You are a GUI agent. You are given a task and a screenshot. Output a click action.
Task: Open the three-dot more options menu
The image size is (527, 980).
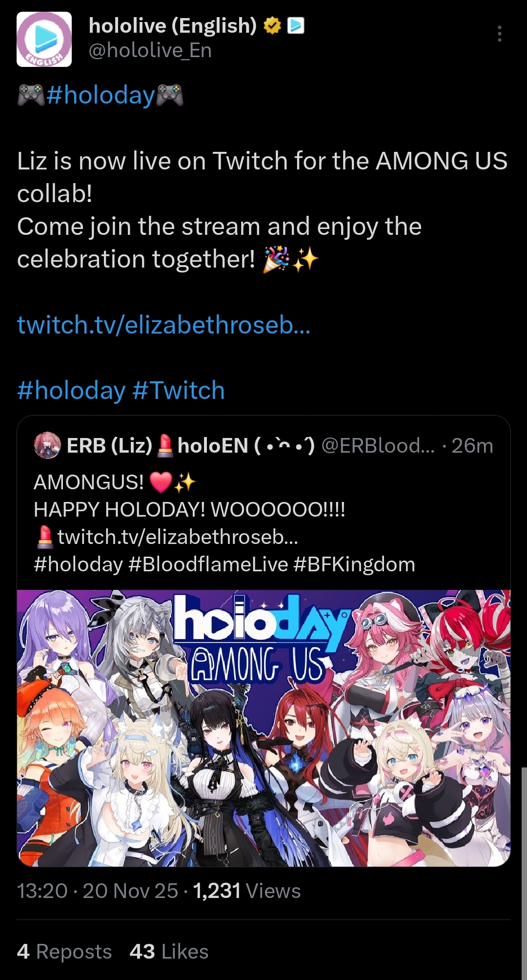(x=499, y=34)
